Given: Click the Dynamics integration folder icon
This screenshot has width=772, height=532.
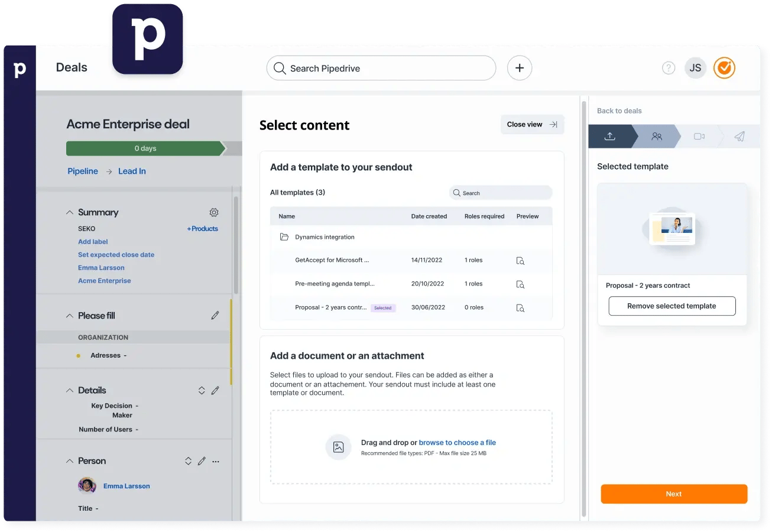Looking at the screenshot, I should coord(284,237).
